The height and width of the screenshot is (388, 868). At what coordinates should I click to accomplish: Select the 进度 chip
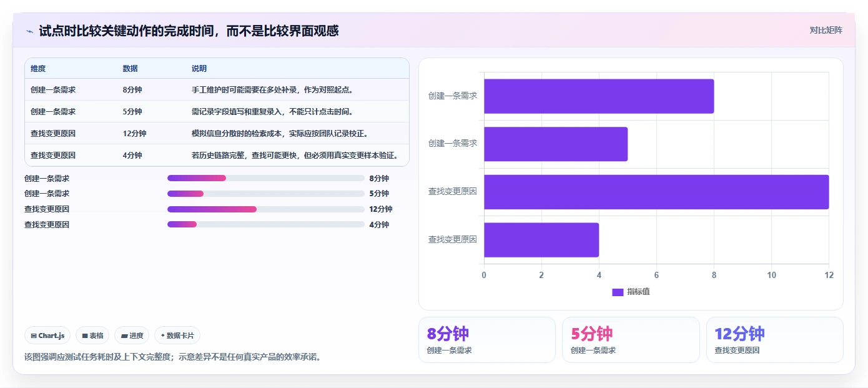(132, 336)
